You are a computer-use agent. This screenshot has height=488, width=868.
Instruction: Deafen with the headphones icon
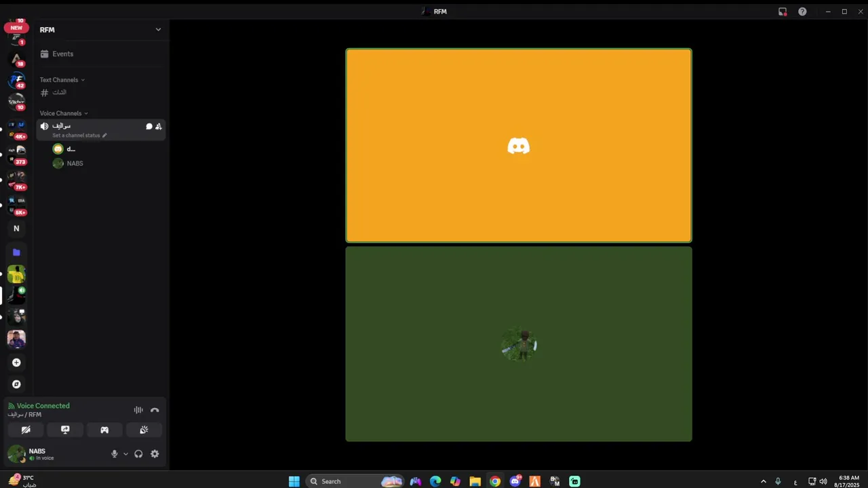138,454
